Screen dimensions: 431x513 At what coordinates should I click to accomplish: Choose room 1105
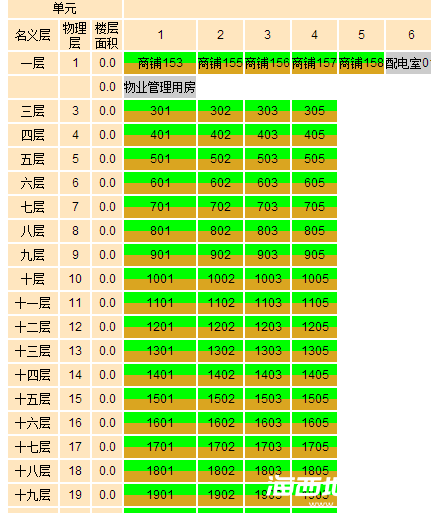coord(314,303)
